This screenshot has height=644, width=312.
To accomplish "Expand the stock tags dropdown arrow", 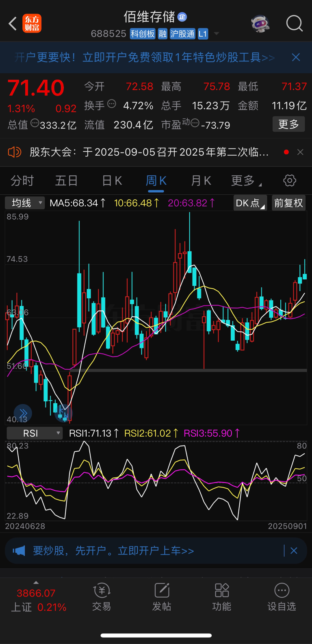I will click(x=217, y=33).
